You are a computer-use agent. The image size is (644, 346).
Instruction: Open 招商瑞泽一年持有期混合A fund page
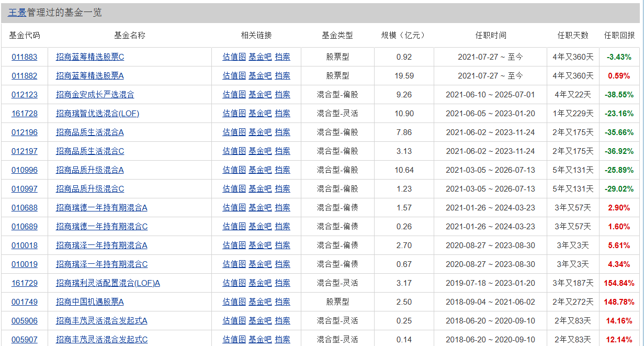coord(101,245)
